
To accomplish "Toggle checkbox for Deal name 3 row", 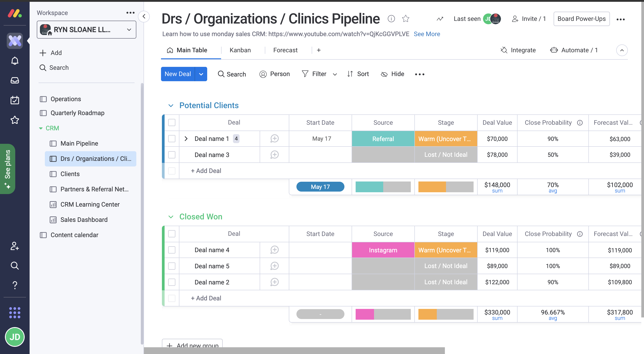I will pyautogui.click(x=172, y=155).
